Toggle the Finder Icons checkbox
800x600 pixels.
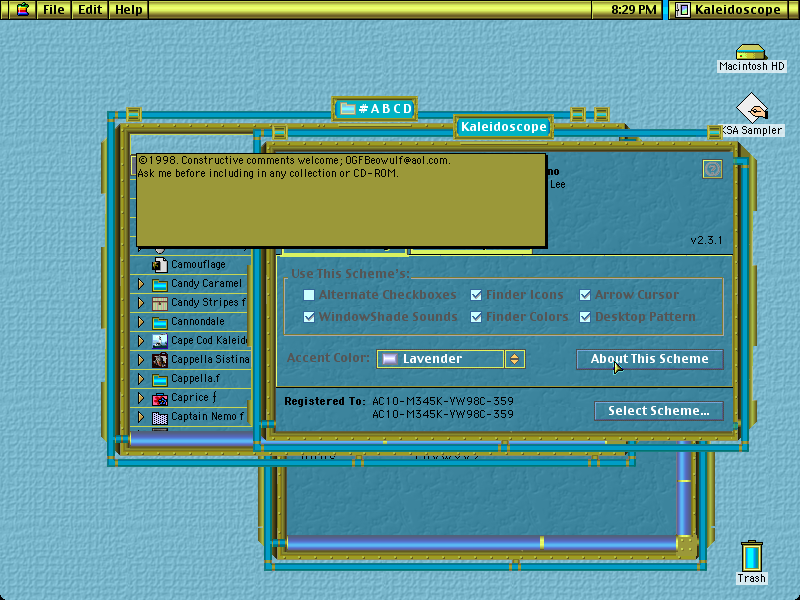pos(476,295)
